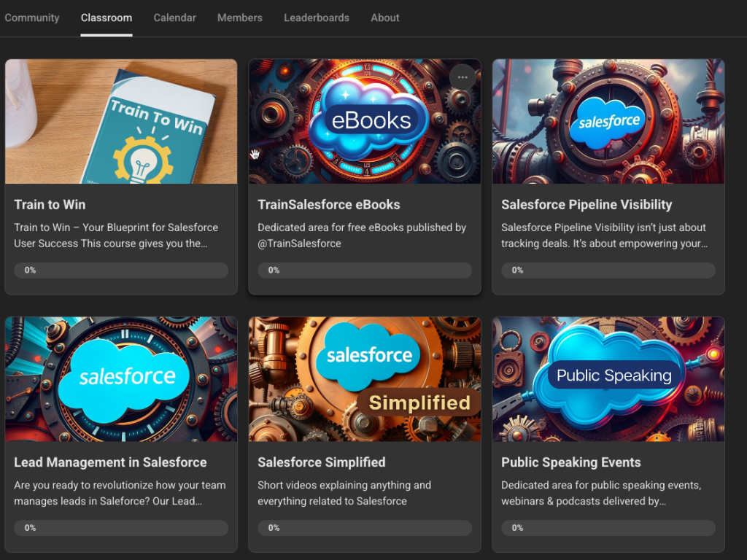The width and height of the screenshot is (747, 560).
Task: Click the TrainSalesforce eBooks progress bar
Action: pyautogui.click(x=365, y=270)
